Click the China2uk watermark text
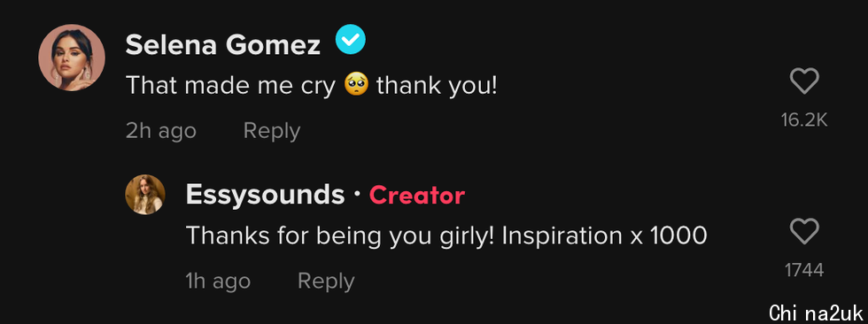 coord(816,312)
